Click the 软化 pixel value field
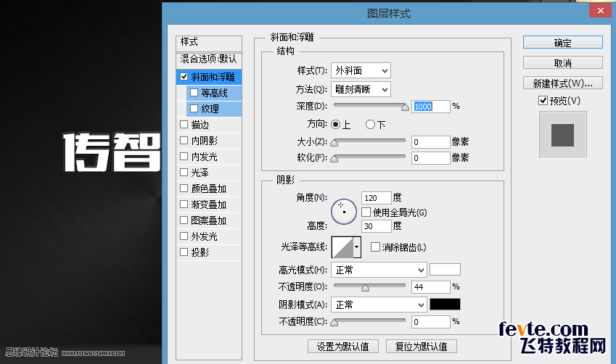This screenshot has width=616, height=364. click(x=430, y=158)
